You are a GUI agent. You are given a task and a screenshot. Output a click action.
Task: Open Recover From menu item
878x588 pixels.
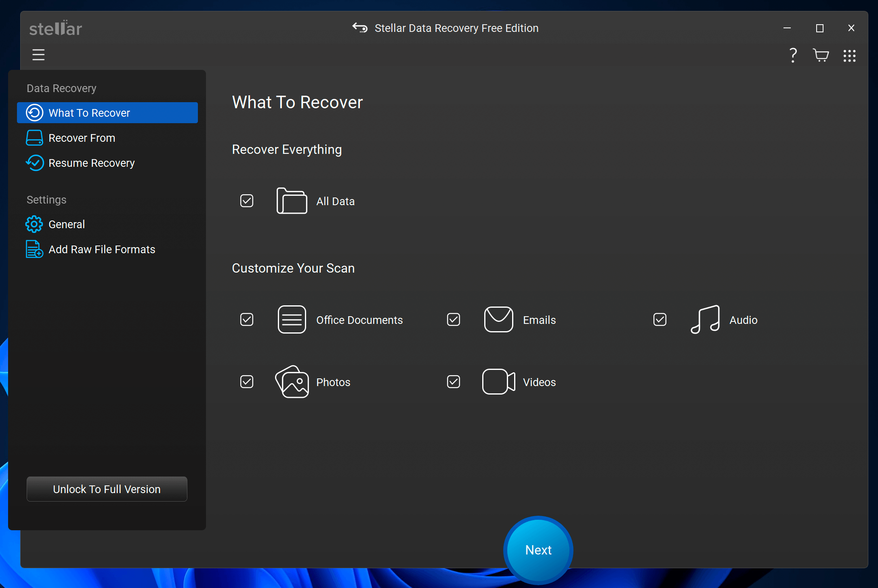pos(107,138)
